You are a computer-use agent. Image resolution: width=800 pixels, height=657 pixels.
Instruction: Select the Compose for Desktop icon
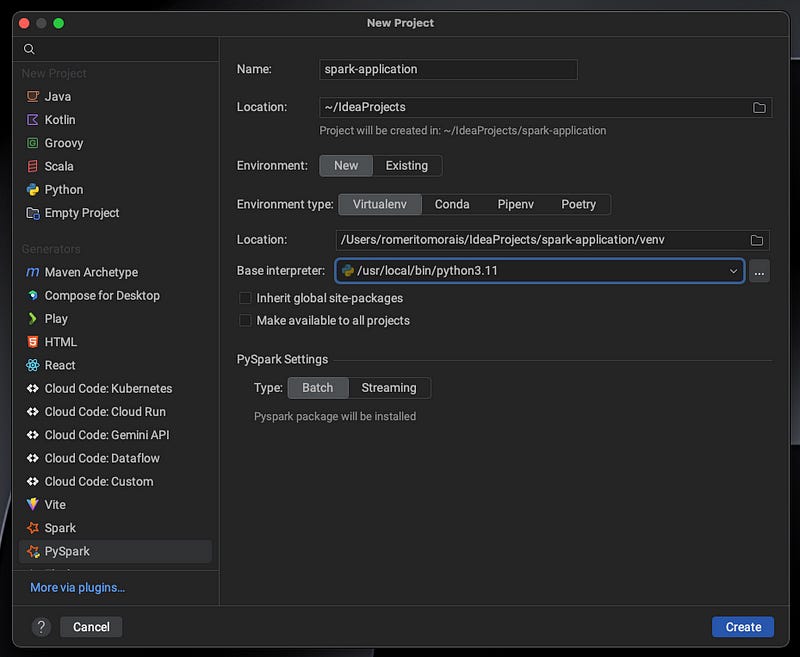point(33,295)
